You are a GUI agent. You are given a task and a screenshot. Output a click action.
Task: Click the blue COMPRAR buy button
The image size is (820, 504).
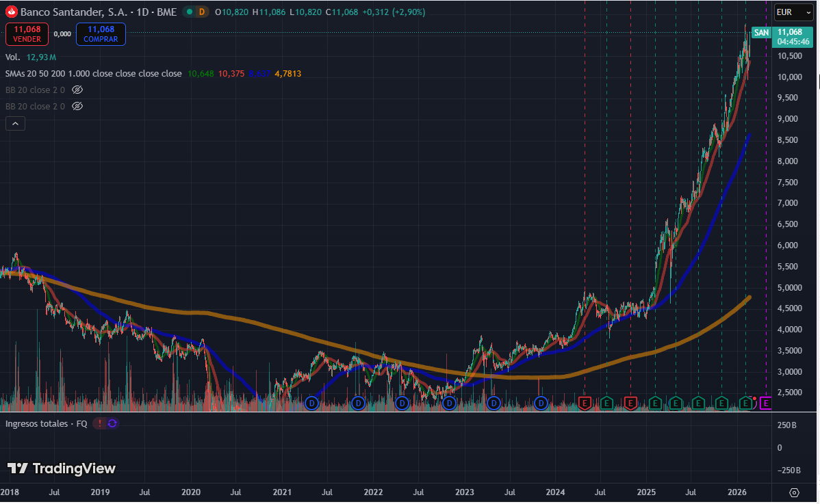(101, 34)
